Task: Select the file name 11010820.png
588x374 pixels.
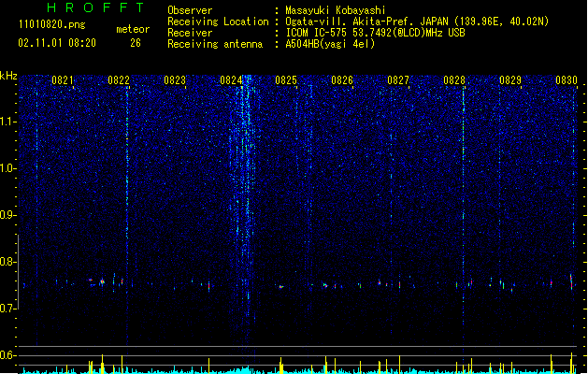Action: (52, 24)
